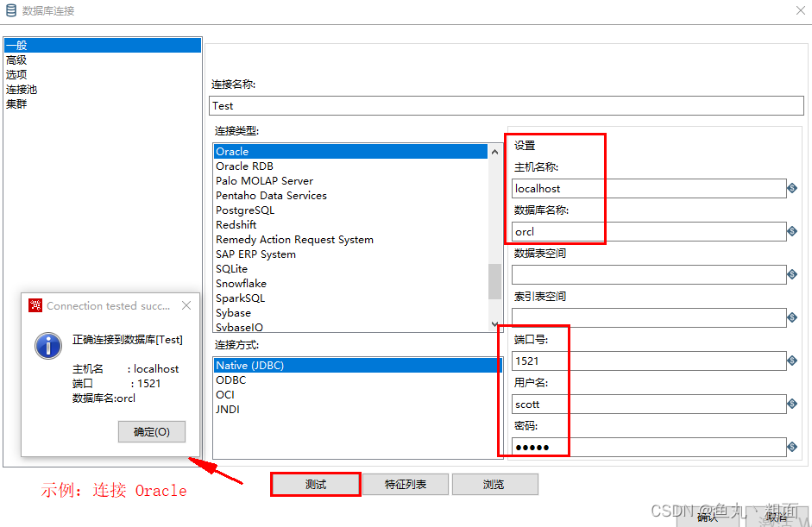Image resolution: width=812 pixels, height=527 pixels.
Task: Select SAP ERP System in list
Action: pyautogui.click(x=350, y=254)
